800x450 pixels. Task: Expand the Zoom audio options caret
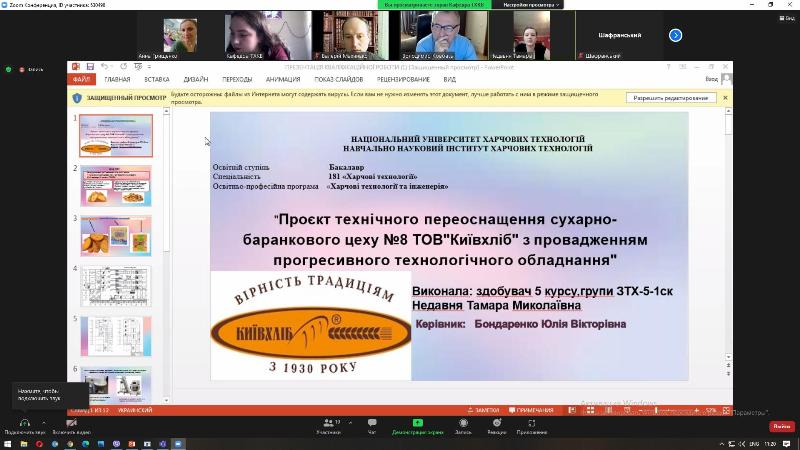coord(43,422)
